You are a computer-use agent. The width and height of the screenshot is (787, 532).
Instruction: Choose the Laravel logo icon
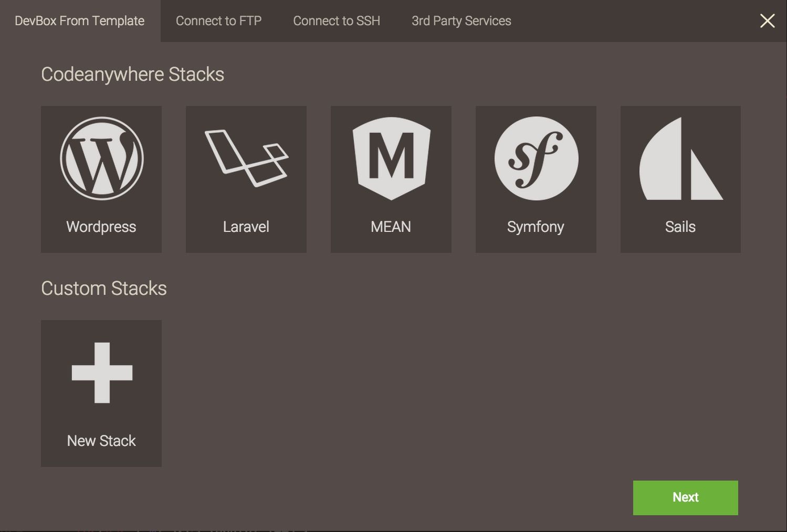click(x=246, y=158)
